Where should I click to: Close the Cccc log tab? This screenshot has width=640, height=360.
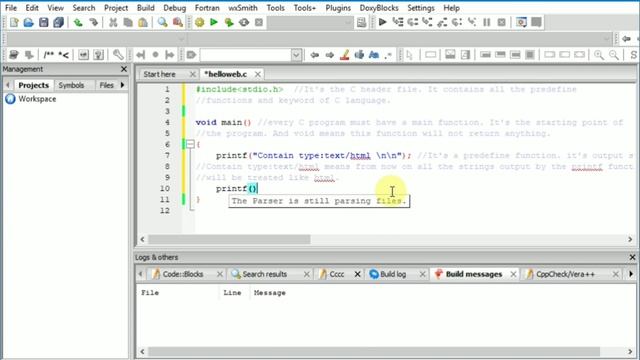pyautogui.click(x=358, y=274)
